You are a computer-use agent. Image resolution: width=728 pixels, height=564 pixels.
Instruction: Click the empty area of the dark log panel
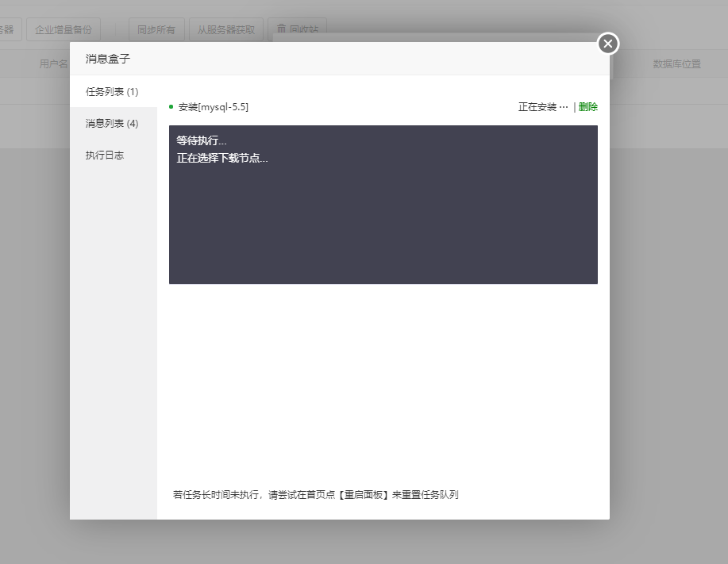[383, 230]
